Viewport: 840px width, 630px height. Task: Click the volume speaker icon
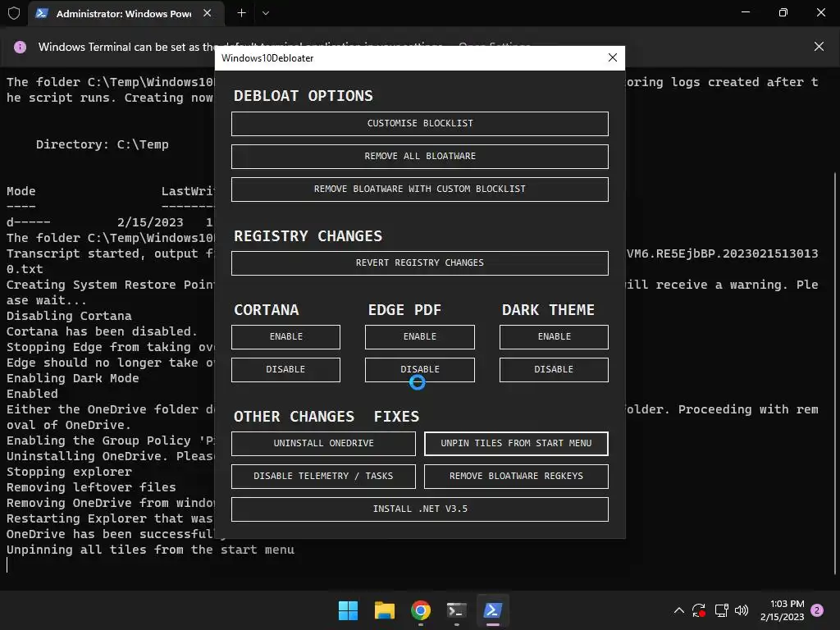[742, 610]
